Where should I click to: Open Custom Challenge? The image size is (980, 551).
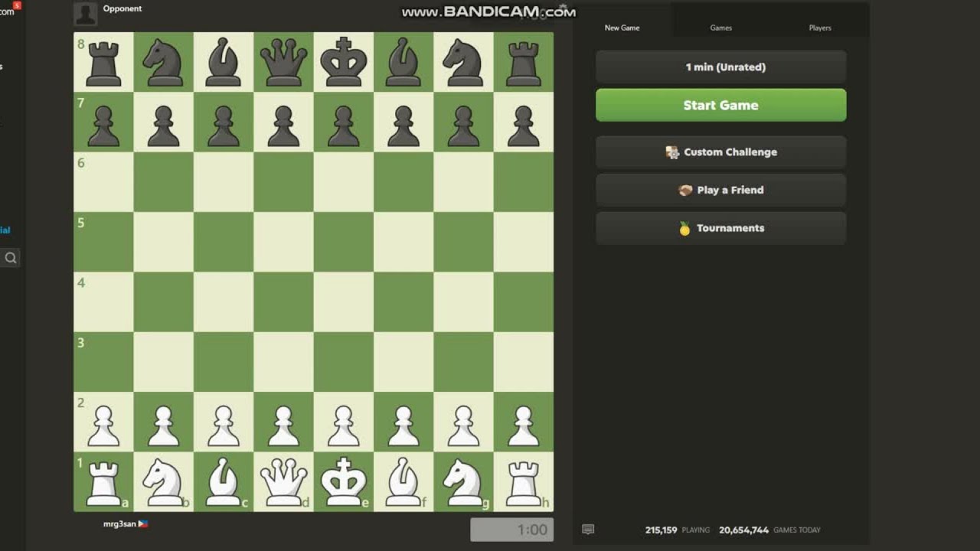pos(720,152)
